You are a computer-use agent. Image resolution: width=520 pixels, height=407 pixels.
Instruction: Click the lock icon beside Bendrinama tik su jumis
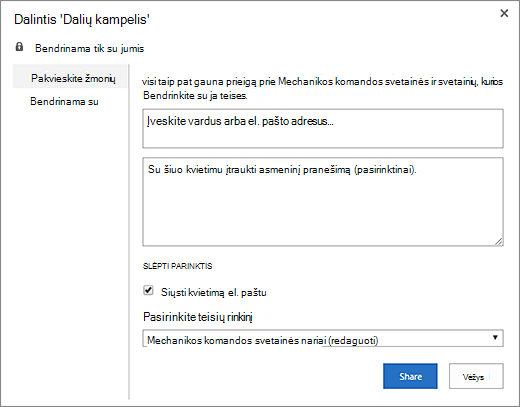click(19, 47)
